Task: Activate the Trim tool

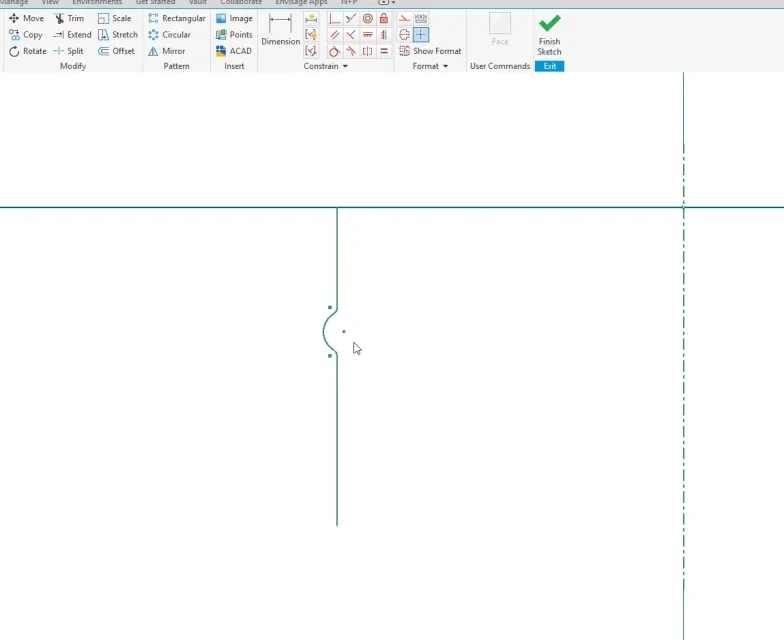Action: pos(69,18)
